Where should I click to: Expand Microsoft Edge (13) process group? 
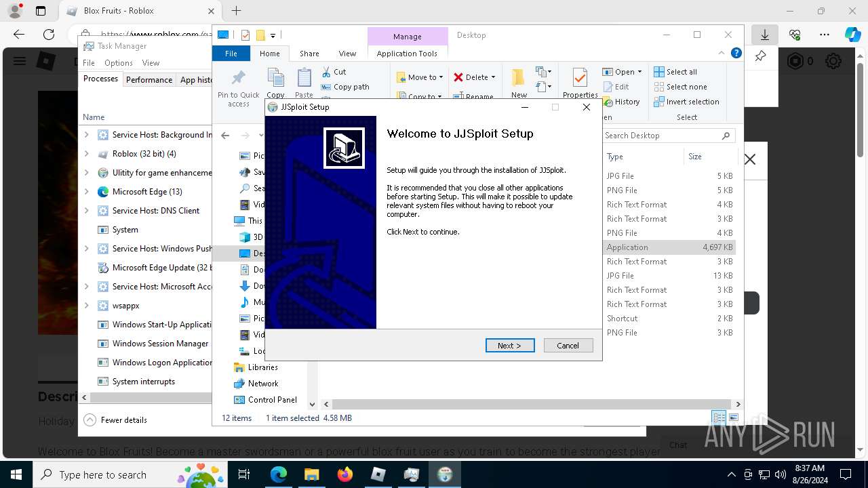tap(86, 192)
